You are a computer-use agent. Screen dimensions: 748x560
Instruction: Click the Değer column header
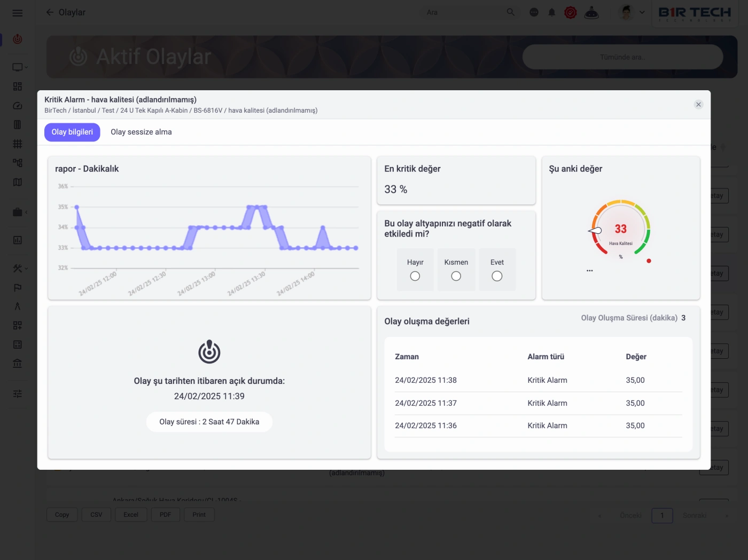pyautogui.click(x=636, y=357)
